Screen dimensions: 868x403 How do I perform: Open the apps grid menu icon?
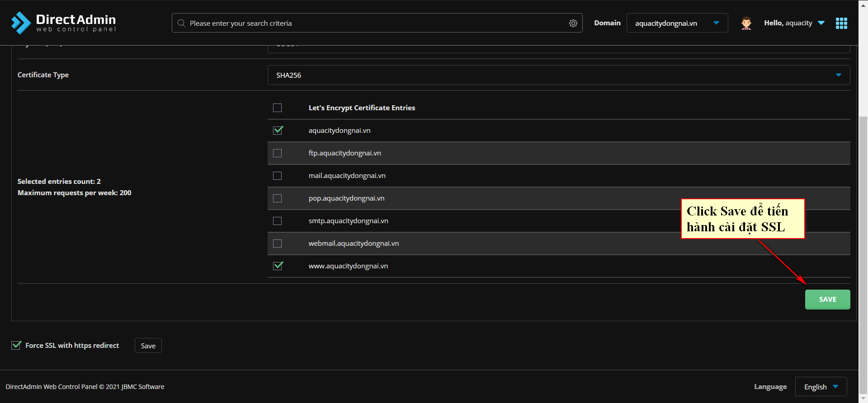click(841, 23)
